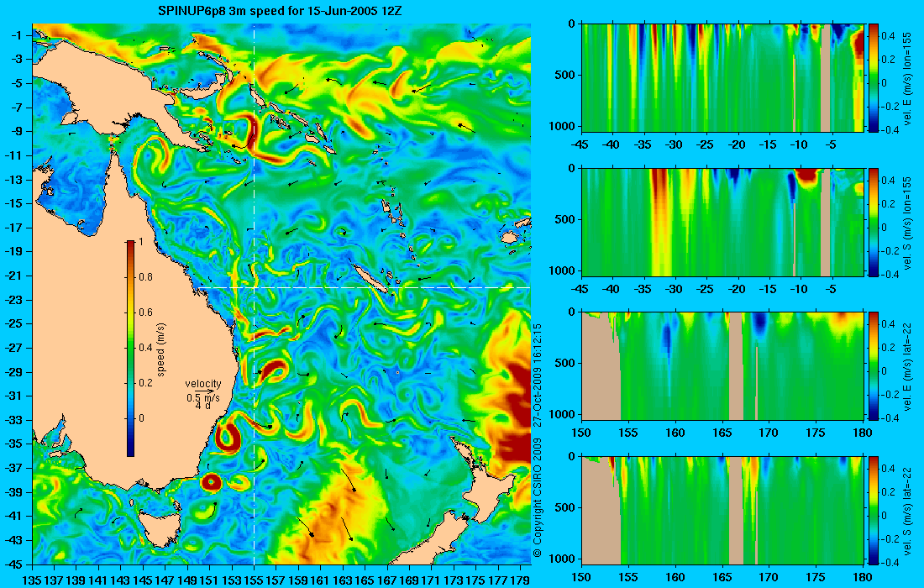Image resolution: width=924 pixels, height=588 pixels.
Task: Click the red ring eddy south of Australia's southeast corner
Action: tap(211, 483)
